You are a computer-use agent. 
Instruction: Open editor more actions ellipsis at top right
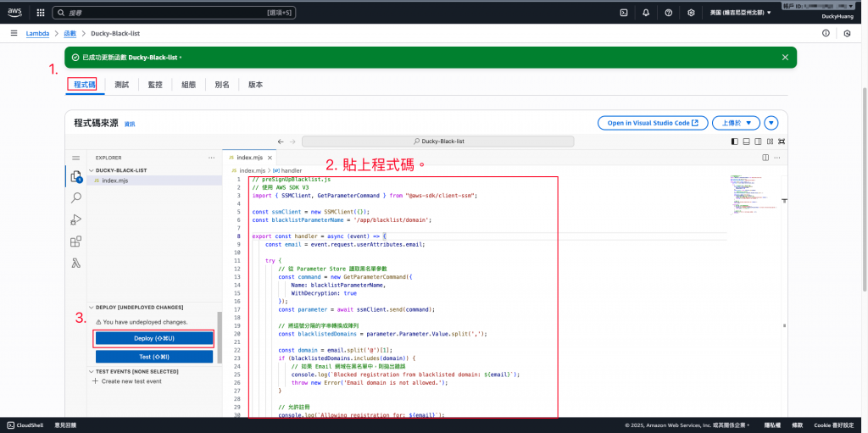[778, 158]
